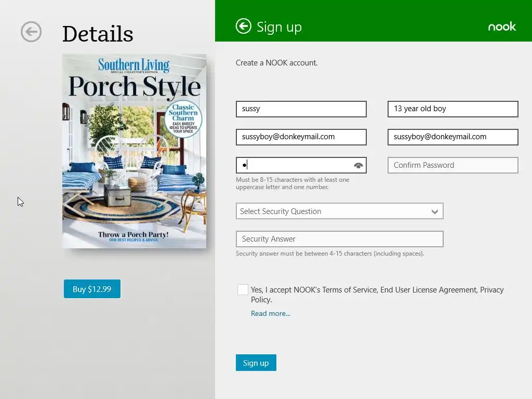532x399 pixels.
Task: Click the Sign up header title
Action: [x=279, y=27]
